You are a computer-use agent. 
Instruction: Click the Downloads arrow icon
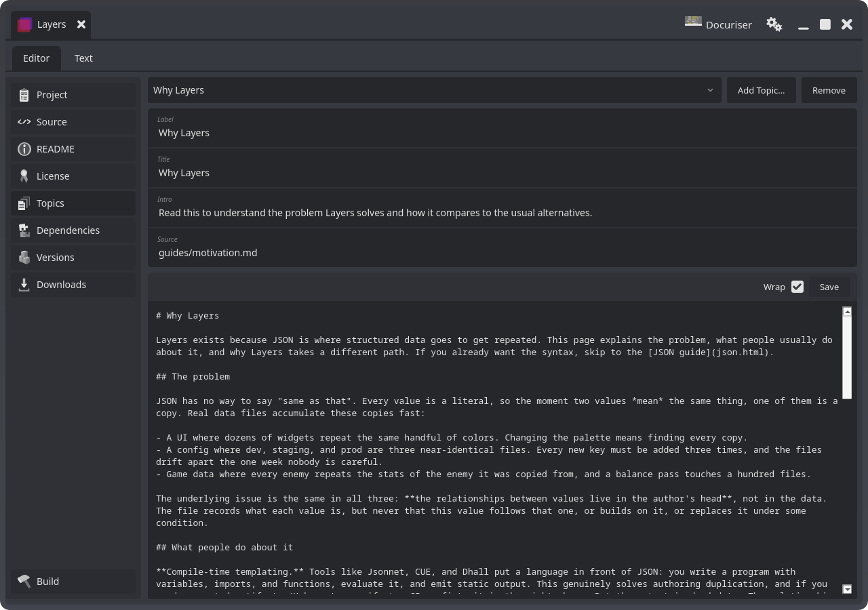[x=24, y=285]
